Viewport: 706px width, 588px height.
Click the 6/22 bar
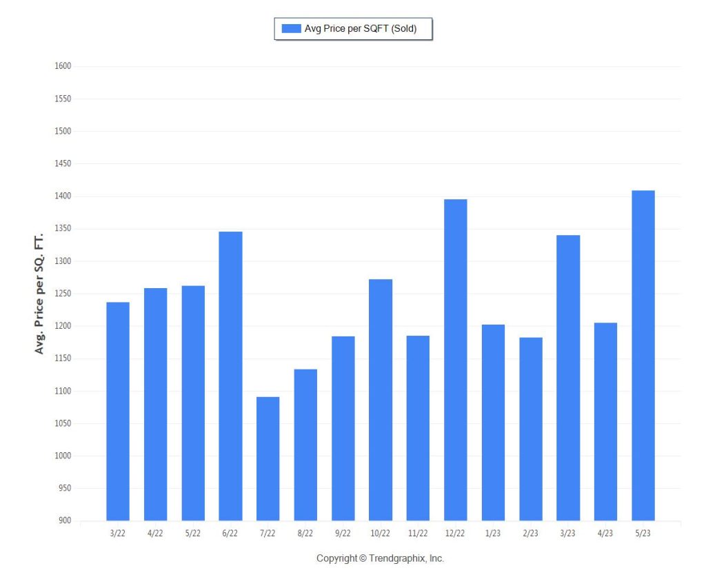pyautogui.click(x=230, y=376)
